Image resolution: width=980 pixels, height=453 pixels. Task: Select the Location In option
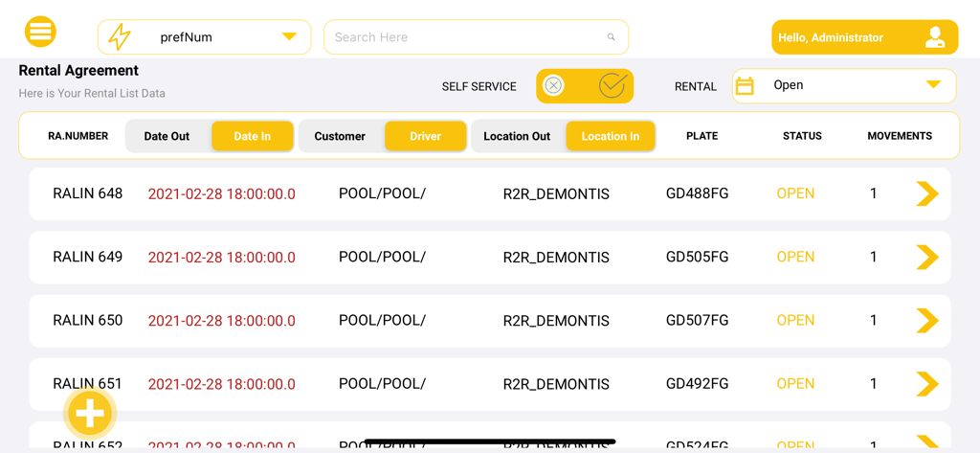tap(611, 136)
